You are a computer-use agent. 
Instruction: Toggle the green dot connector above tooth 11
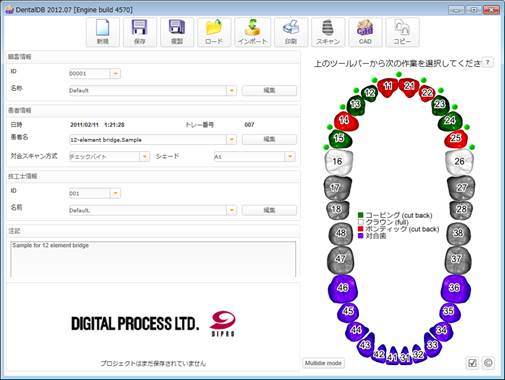point(399,74)
